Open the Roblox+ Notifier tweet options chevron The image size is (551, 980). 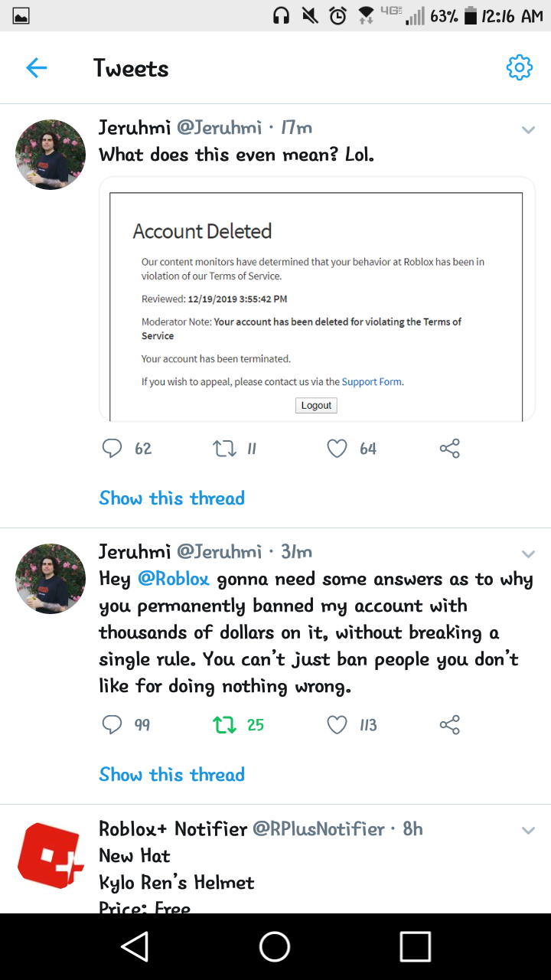(x=528, y=831)
